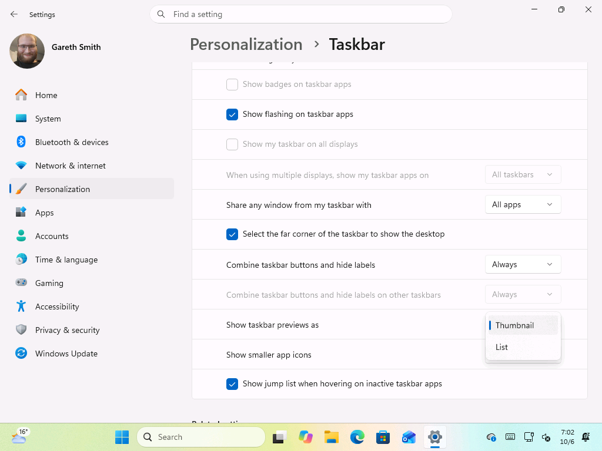Toggle Show my taskbar on all displays
602x451 pixels.
pyautogui.click(x=232, y=144)
